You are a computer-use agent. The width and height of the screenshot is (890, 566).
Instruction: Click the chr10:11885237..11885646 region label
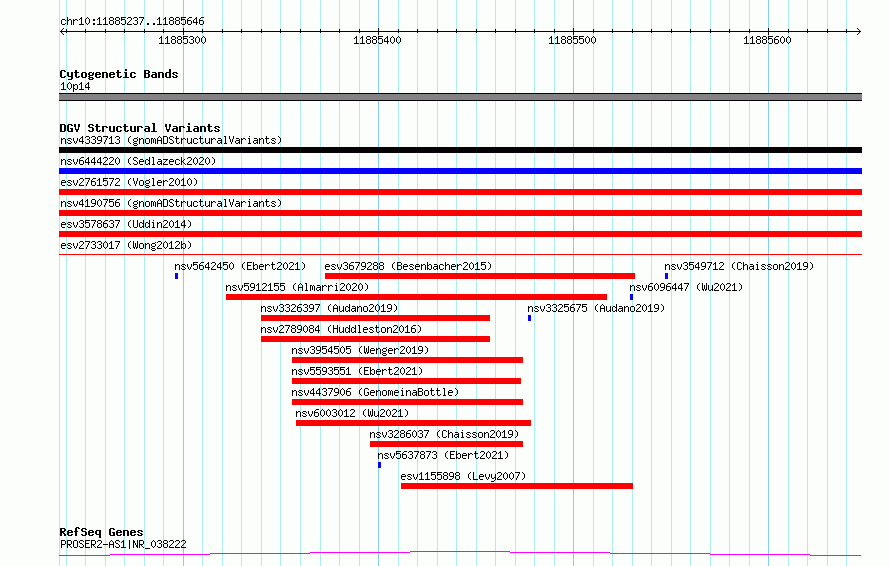132,22
